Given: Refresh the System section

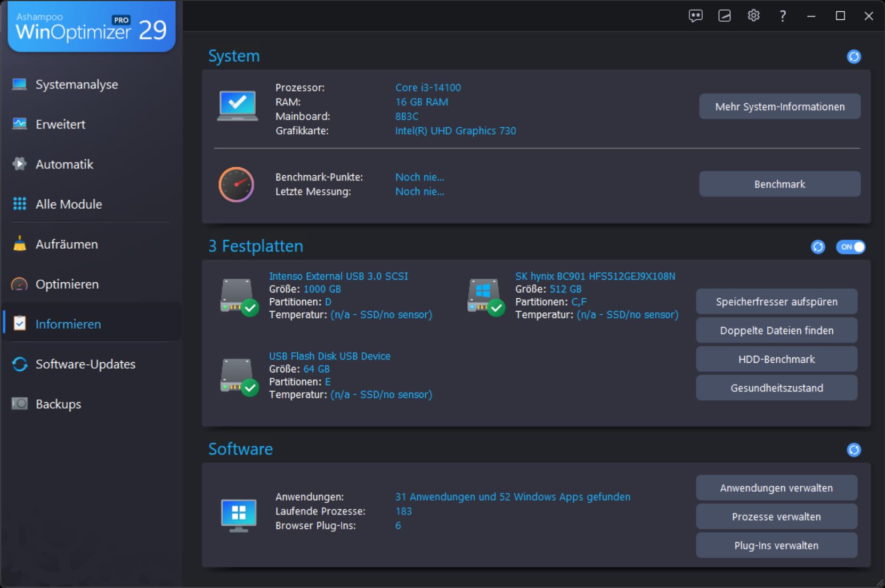Looking at the screenshot, I should pos(854,56).
